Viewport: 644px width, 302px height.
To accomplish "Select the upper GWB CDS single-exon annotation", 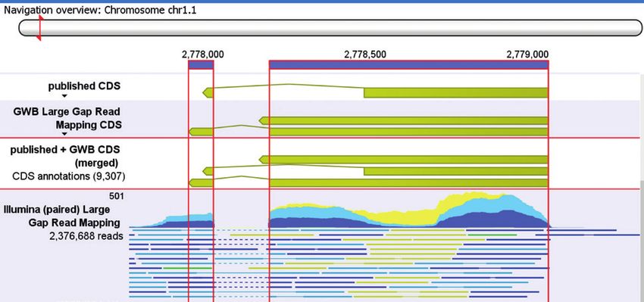I will click(x=404, y=120).
